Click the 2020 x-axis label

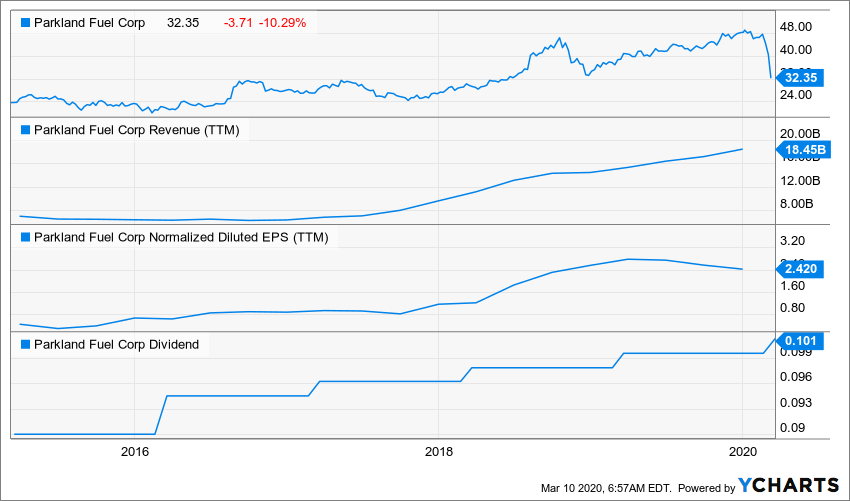click(x=742, y=451)
